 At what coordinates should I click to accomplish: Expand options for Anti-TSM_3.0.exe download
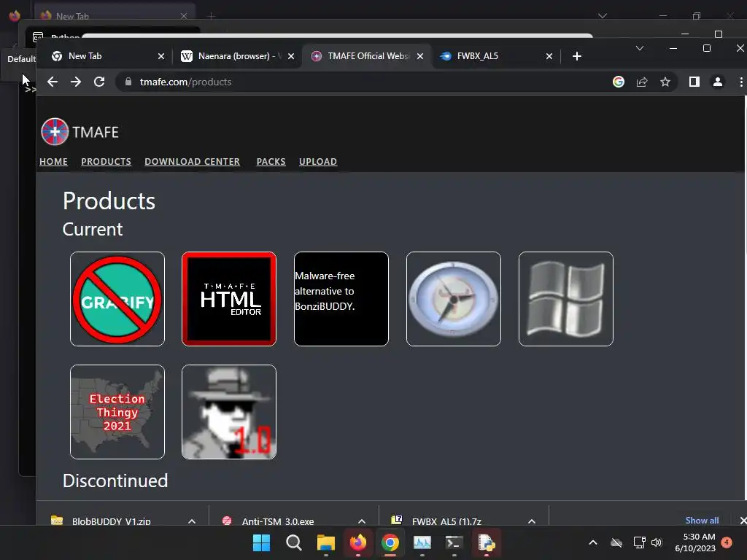pos(362,521)
